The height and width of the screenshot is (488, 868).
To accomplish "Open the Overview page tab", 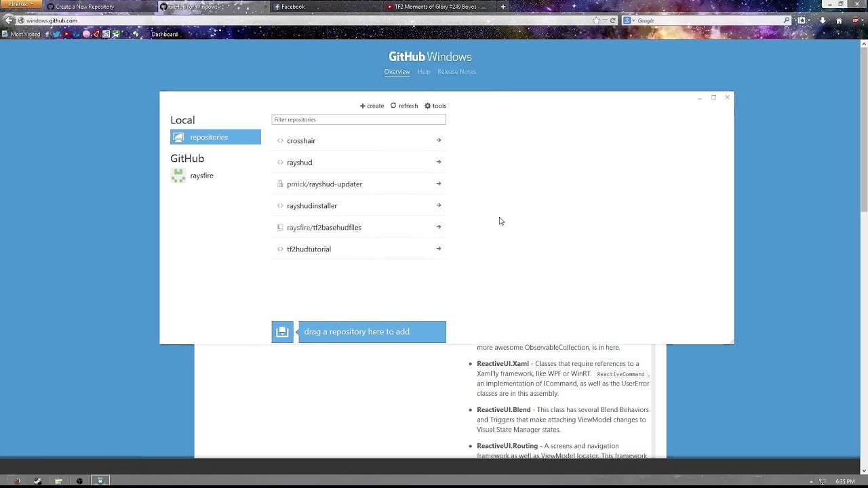I will 397,71.
